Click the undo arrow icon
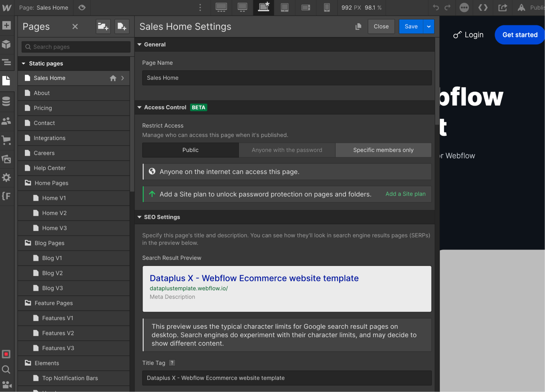 (436, 7)
